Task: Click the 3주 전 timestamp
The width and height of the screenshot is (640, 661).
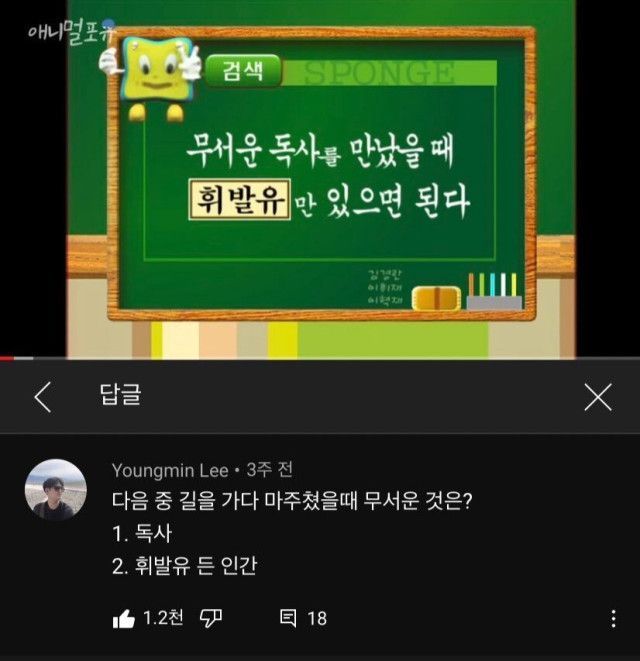Action: click(269, 470)
